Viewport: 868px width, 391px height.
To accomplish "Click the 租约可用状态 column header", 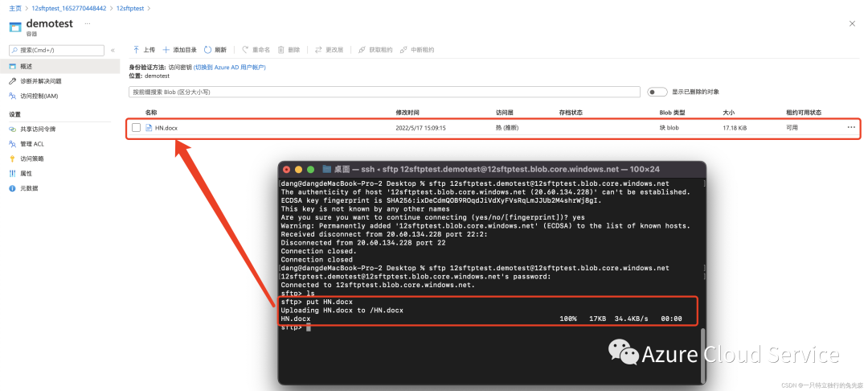I will tap(804, 113).
